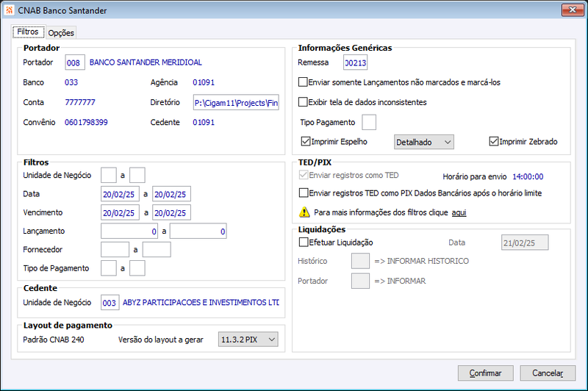Click the Data start field 20/02/25
588x391 pixels.
[x=120, y=194]
